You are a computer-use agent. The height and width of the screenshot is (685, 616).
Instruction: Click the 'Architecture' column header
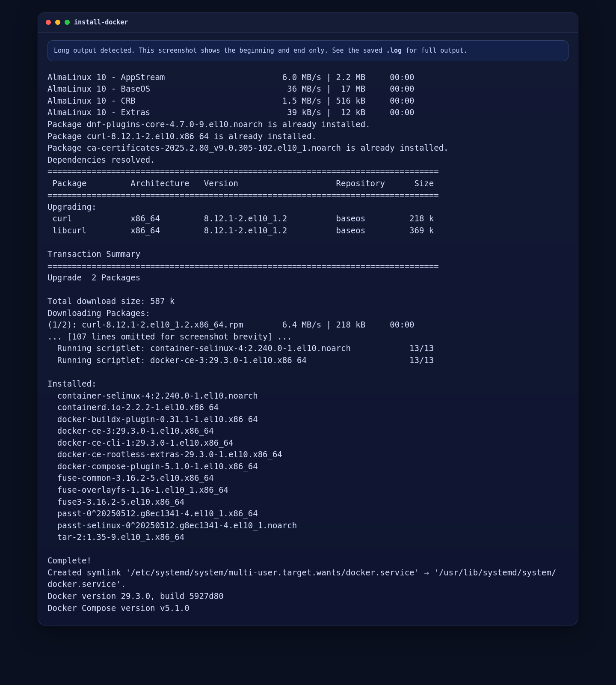(x=160, y=184)
